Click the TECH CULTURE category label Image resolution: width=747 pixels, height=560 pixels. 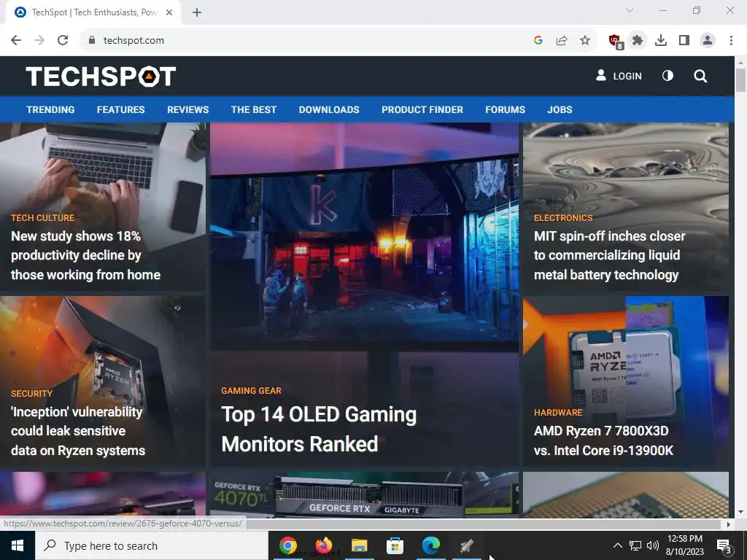tap(43, 217)
